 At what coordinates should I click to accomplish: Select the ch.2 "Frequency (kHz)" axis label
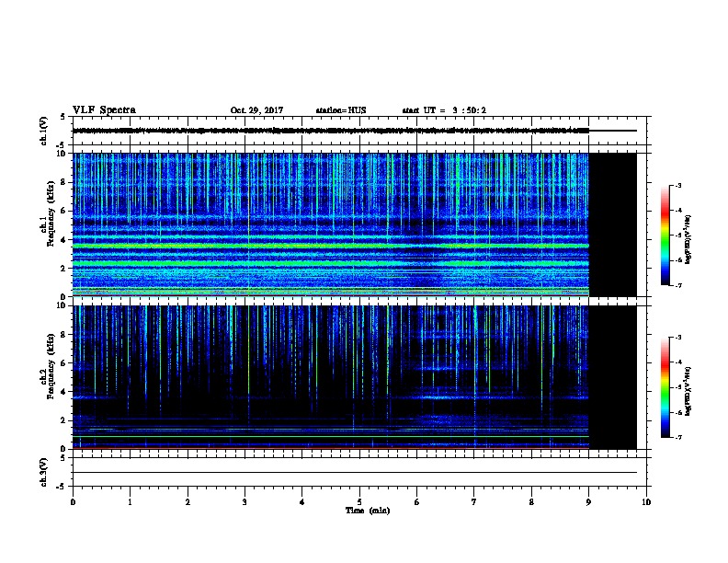point(51,366)
